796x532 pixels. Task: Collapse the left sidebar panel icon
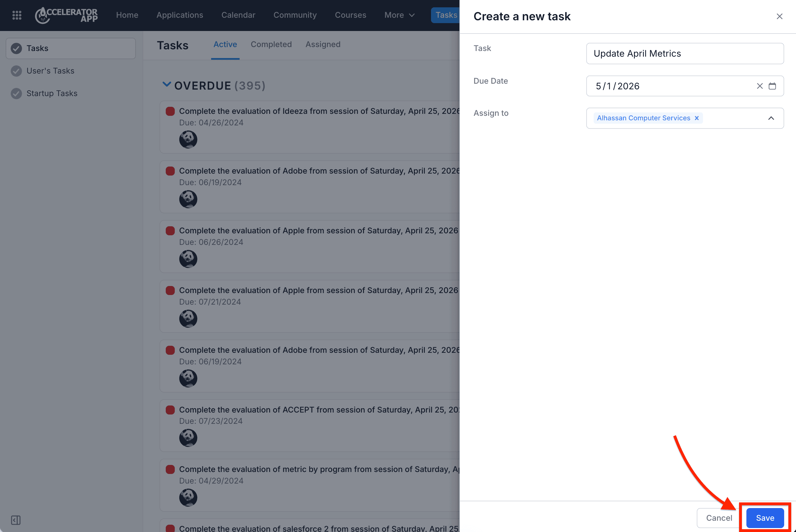pyautogui.click(x=16, y=520)
